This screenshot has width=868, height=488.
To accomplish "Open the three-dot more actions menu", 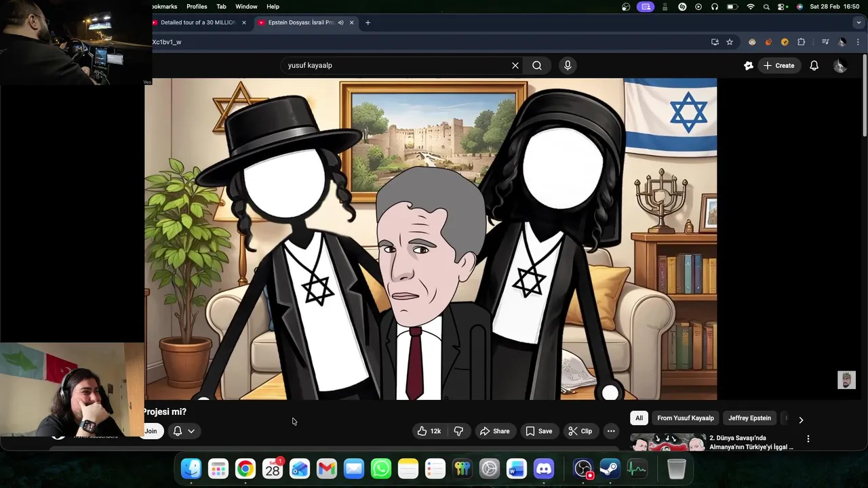I will pyautogui.click(x=611, y=431).
